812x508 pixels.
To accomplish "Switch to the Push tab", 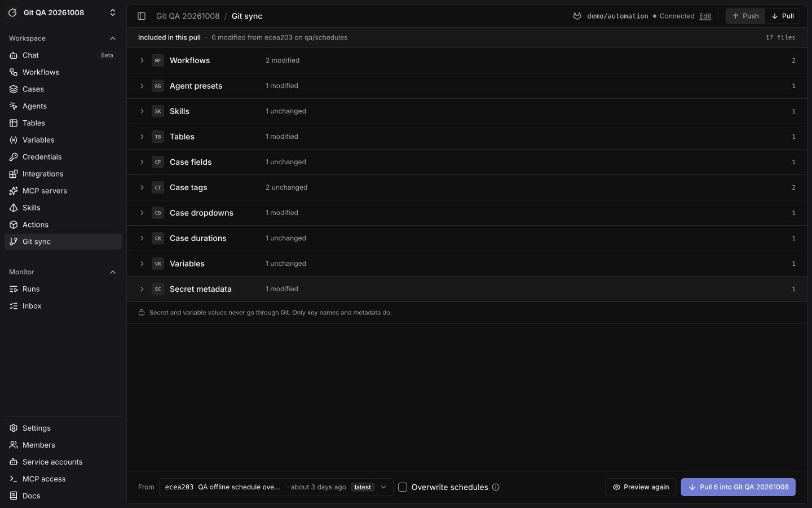I will click(745, 16).
